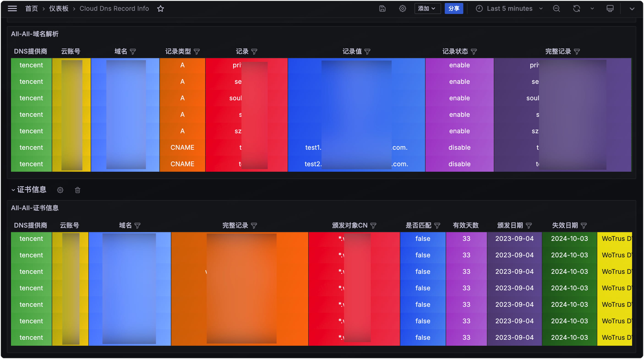The height and width of the screenshot is (359, 644).
Task: Open settings for 证书信息 row
Action: (60, 190)
